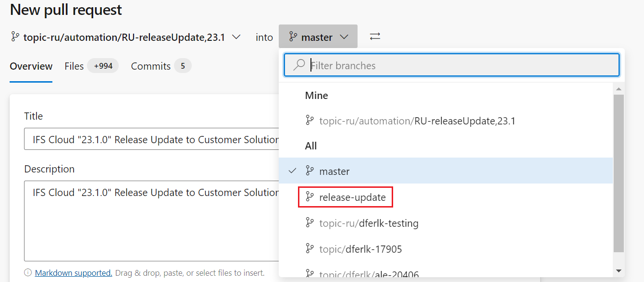The width and height of the screenshot is (644, 282).
Task: Click the branch icon beside release-update
Action: coord(310,197)
